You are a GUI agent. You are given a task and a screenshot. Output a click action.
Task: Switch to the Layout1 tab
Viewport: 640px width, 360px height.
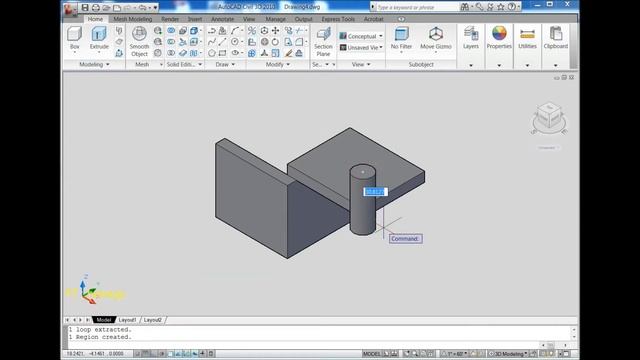pos(128,320)
